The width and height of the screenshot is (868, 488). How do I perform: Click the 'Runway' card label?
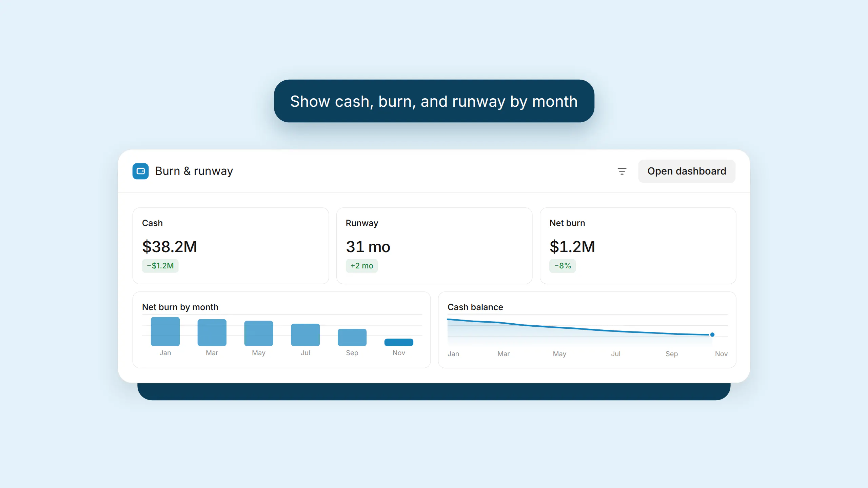(x=362, y=223)
